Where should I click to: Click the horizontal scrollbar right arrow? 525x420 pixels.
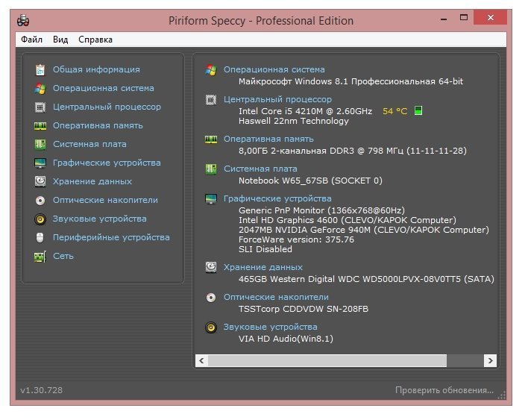point(490,361)
